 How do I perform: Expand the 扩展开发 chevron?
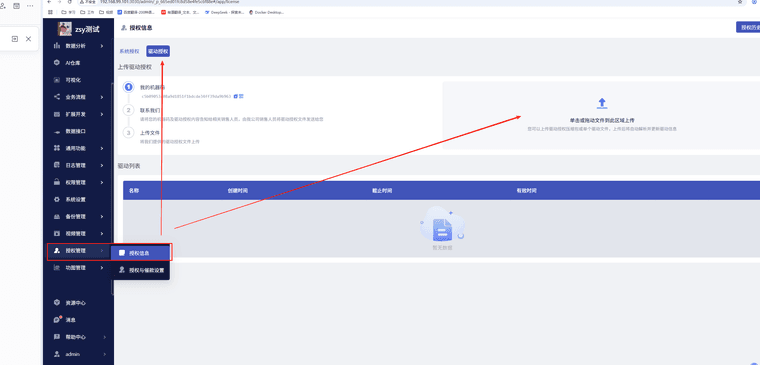click(102, 114)
